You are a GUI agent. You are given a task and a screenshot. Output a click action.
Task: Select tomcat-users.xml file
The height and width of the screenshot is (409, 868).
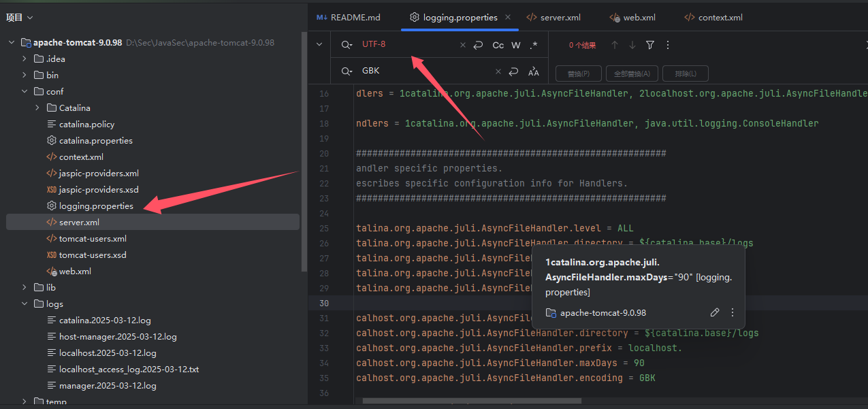click(93, 238)
